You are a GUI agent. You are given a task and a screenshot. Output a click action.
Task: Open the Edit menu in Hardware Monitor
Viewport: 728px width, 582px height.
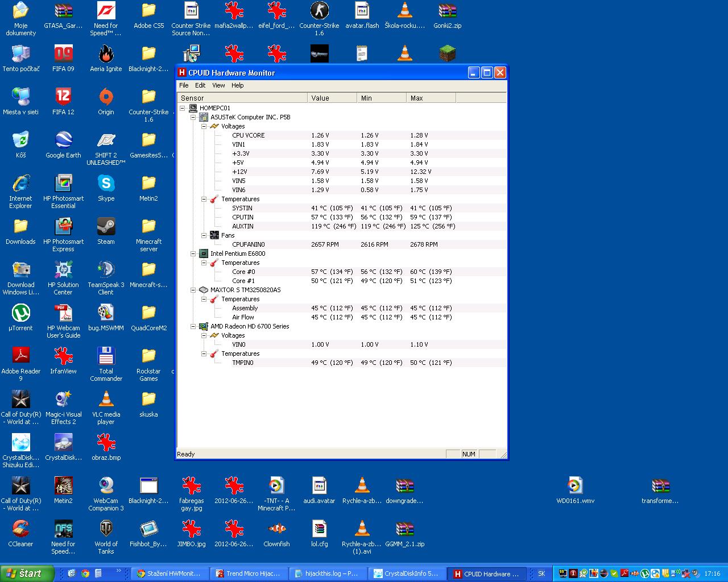200,85
